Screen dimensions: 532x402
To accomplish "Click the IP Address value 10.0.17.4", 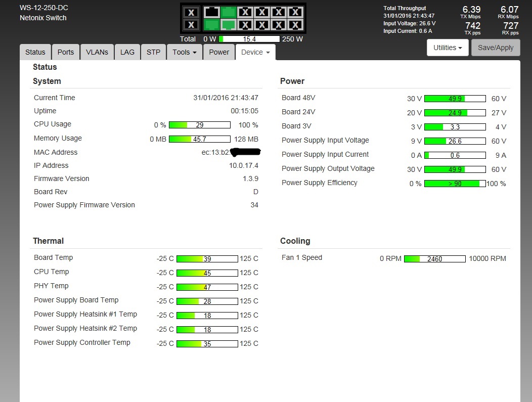I will click(x=243, y=165).
